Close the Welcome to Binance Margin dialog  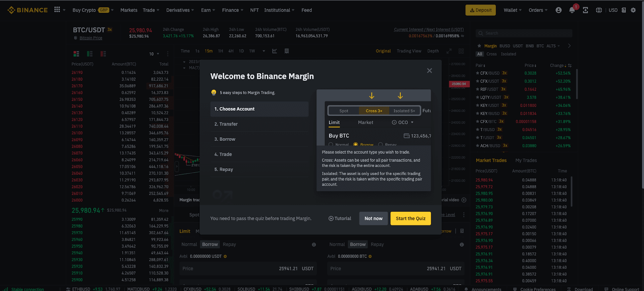tap(429, 71)
